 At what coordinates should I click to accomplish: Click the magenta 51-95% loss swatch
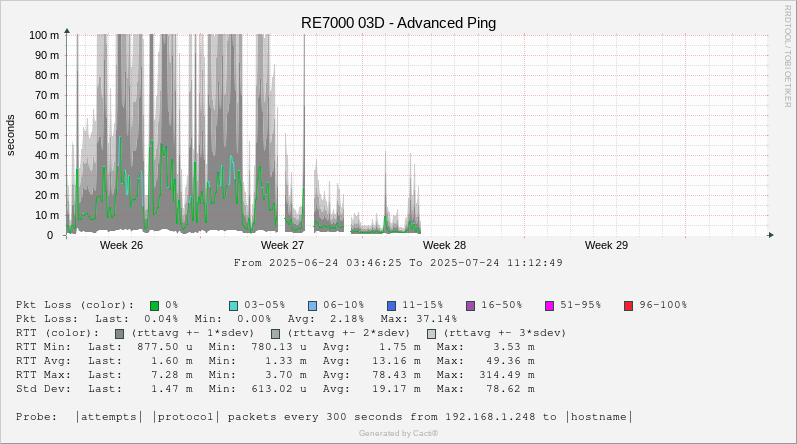tap(549, 305)
